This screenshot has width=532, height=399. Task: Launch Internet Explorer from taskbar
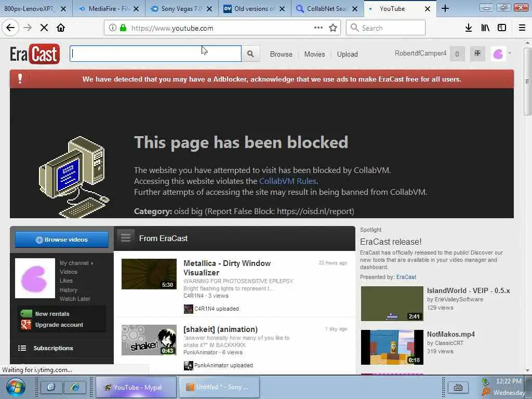point(75,387)
